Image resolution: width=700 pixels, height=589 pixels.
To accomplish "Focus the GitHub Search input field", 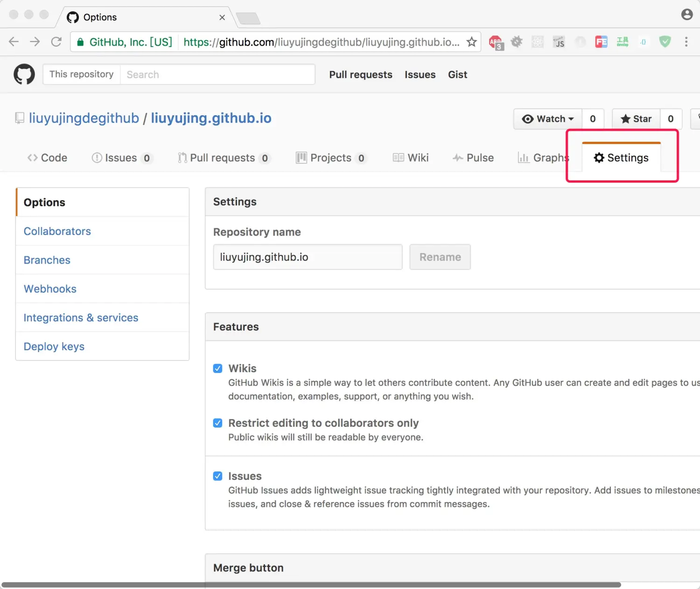I will (217, 74).
